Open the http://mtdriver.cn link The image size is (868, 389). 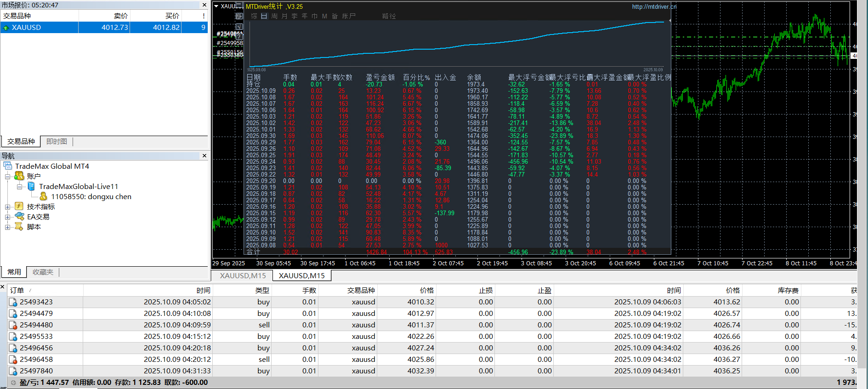pyautogui.click(x=654, y=6)
